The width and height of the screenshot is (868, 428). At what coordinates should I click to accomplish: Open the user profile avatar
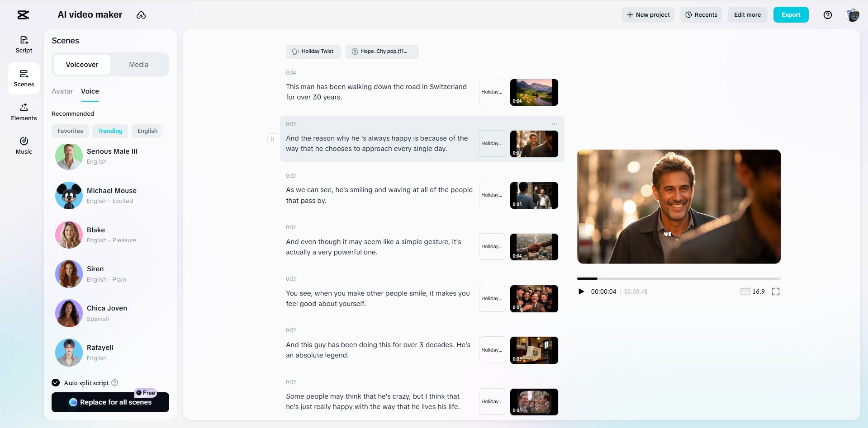(853, 15)
